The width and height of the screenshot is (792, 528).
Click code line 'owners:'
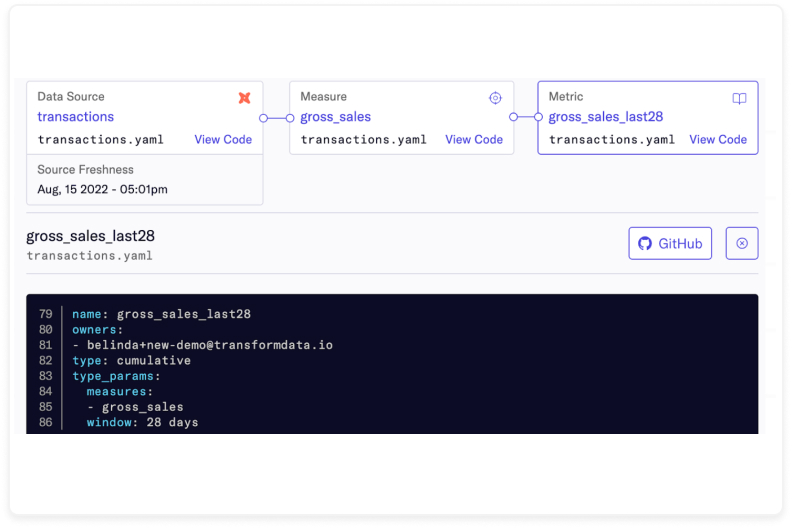point(97,330)
